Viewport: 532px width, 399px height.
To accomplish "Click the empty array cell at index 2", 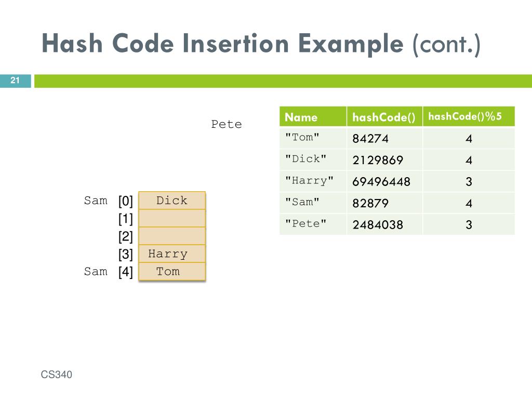I will coord(172,236).
